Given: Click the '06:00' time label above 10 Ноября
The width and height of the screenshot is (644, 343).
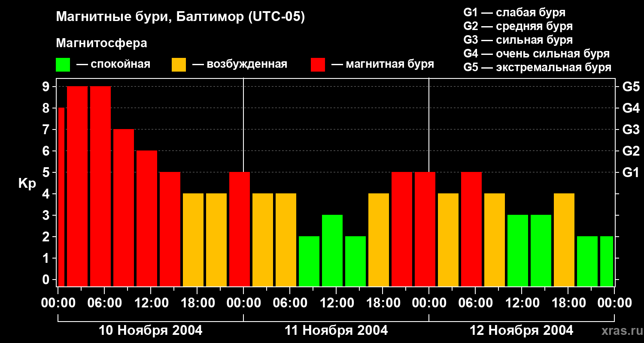Looking at the screenshot, I should click(x=104, y=303).
